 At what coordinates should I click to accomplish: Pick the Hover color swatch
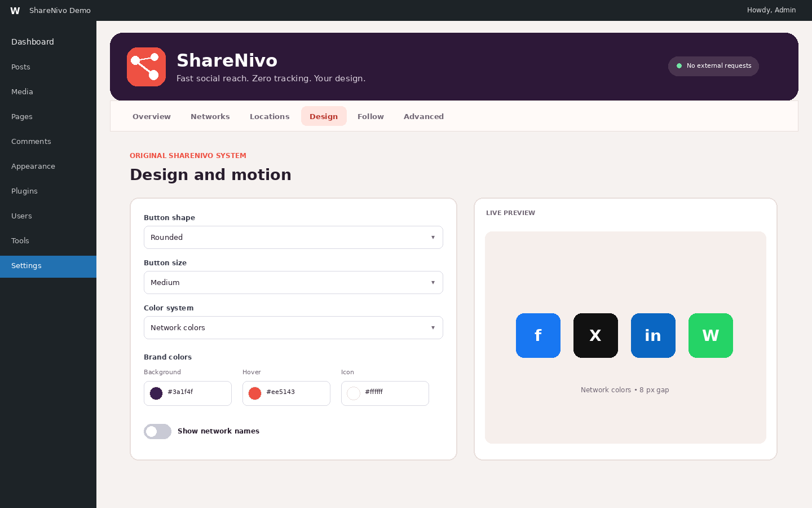[x=255, y=393]
